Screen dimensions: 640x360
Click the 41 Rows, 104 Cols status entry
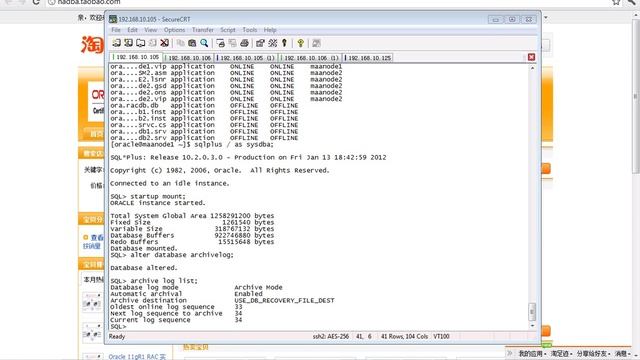[x=404, y=336]
